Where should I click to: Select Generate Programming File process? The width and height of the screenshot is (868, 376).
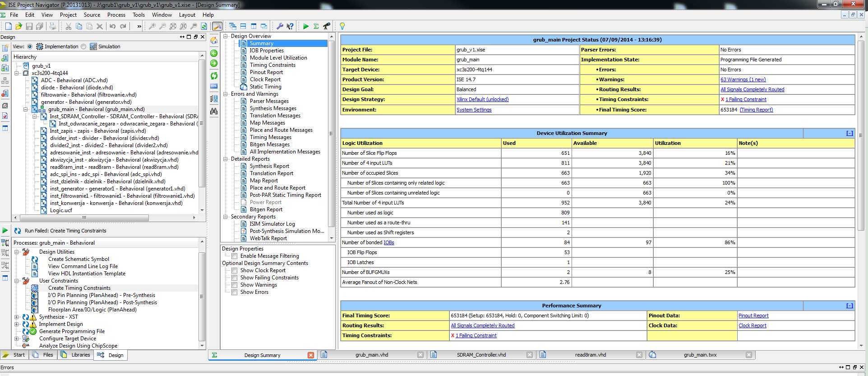click(x=72, y=331)
